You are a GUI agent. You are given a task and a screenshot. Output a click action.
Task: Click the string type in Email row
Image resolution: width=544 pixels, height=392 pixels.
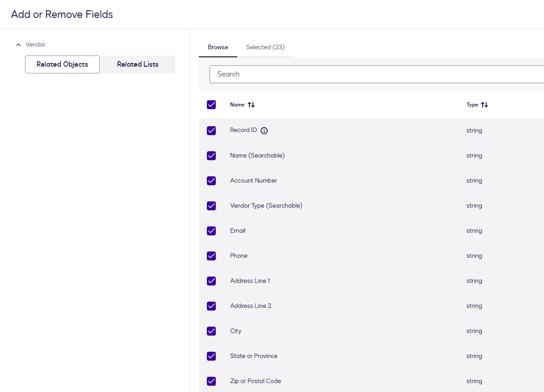click(x=474, y=231)
